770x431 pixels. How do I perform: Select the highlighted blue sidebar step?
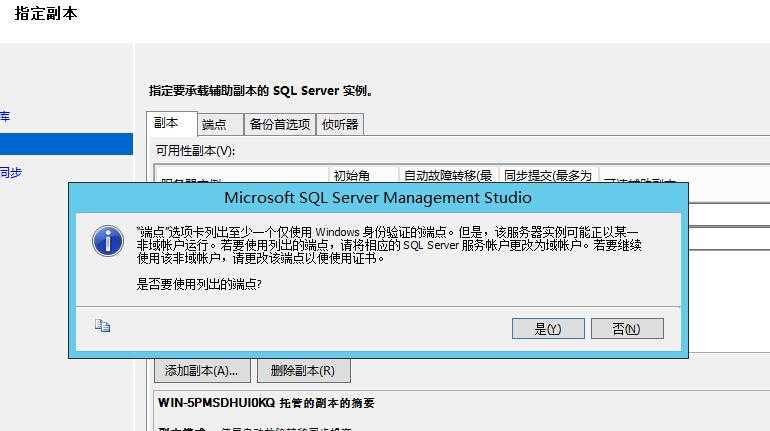click(x=66, y=144)
